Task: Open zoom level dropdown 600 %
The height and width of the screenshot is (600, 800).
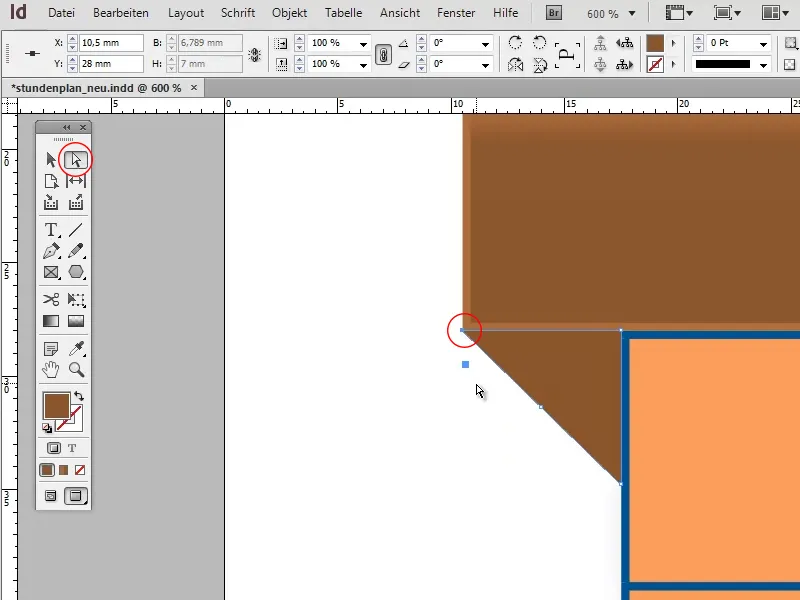Action: pyautogui.click(x=632, y=13)
